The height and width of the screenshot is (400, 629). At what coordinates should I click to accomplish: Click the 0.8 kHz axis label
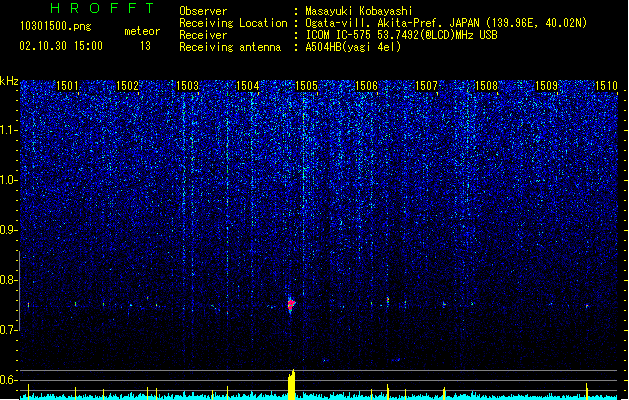pyautogui.click(x=9, y=280)
